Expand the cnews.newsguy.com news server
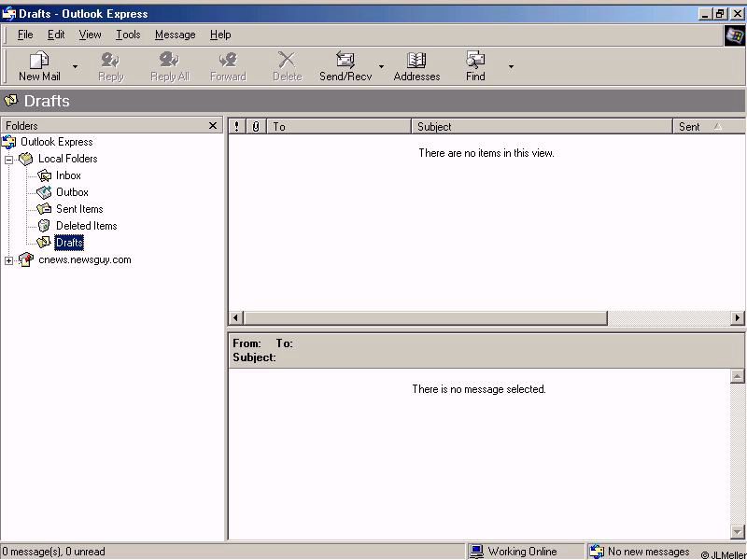The width and height of the screenshot is (747, 560). pos(9,260)
